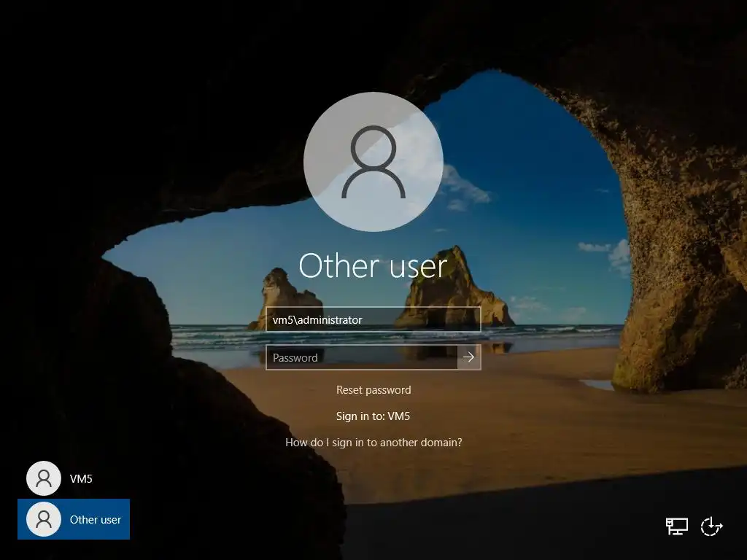Click the VM5 account avatar icon
The image size is (747, 560).
[x=44, y=478]
